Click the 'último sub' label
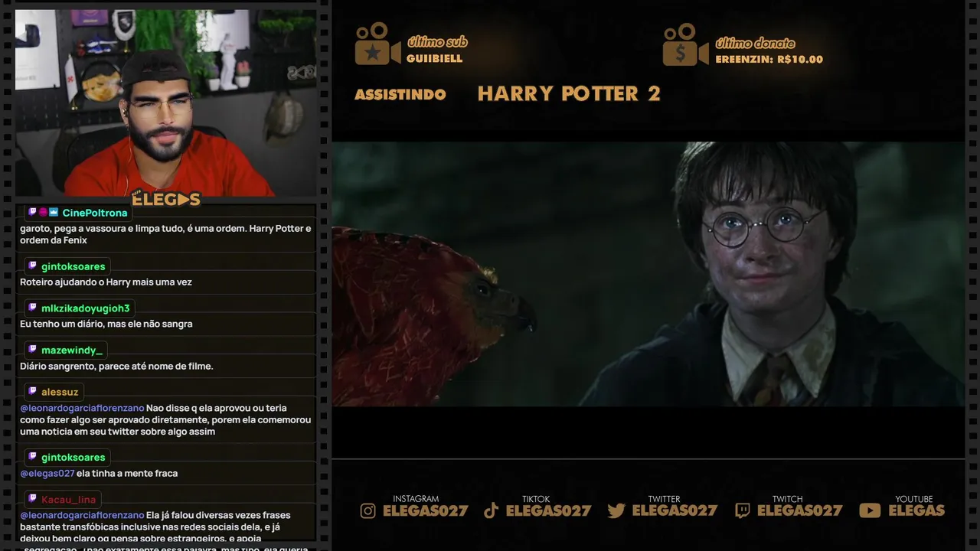 tap(437, 42)
